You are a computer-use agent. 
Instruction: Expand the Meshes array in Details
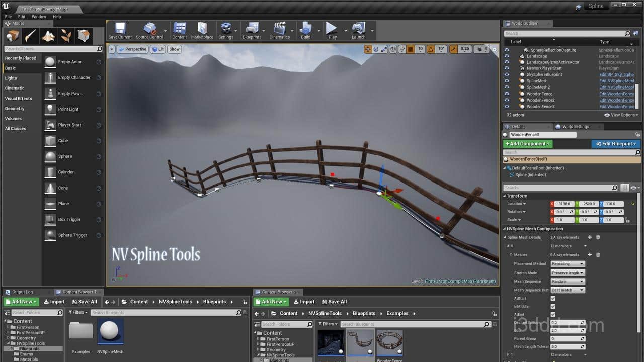click(511, 255)
